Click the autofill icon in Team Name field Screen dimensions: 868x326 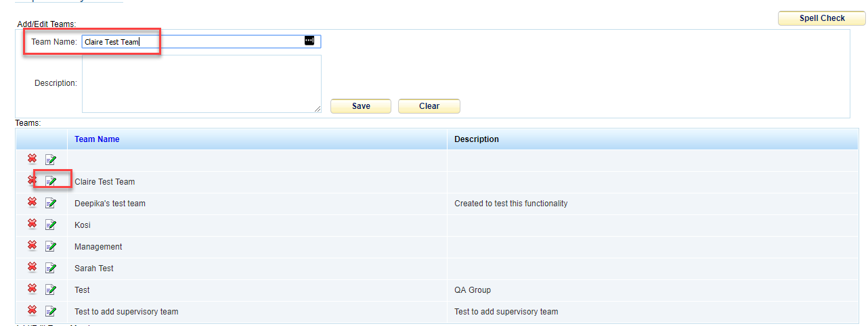(309, 41)
